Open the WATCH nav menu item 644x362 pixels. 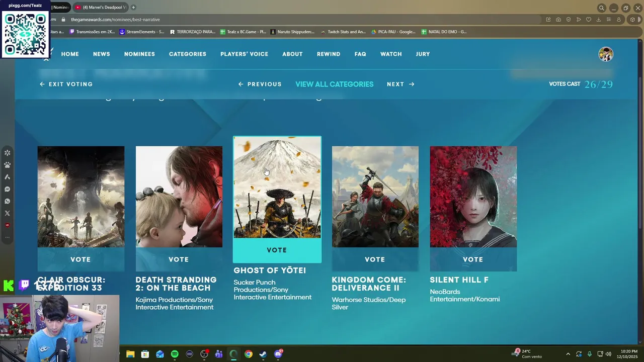[x=391, y=54]
